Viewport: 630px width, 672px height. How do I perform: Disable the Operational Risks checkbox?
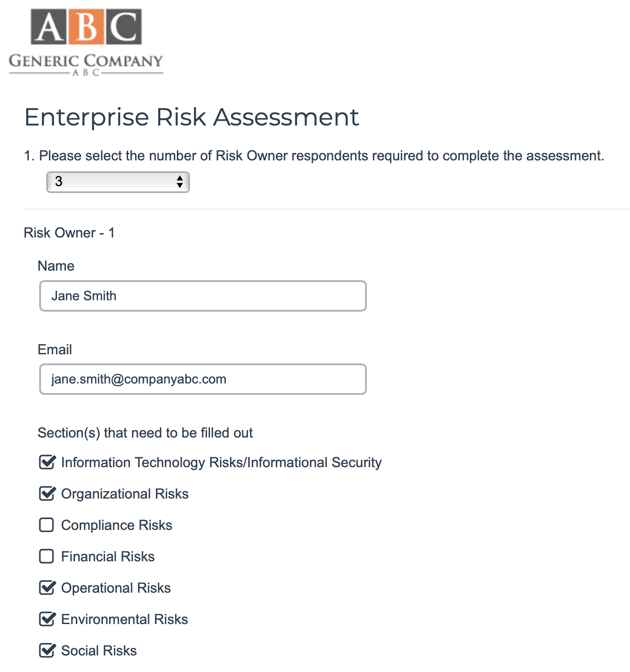[x=47, y=588]
